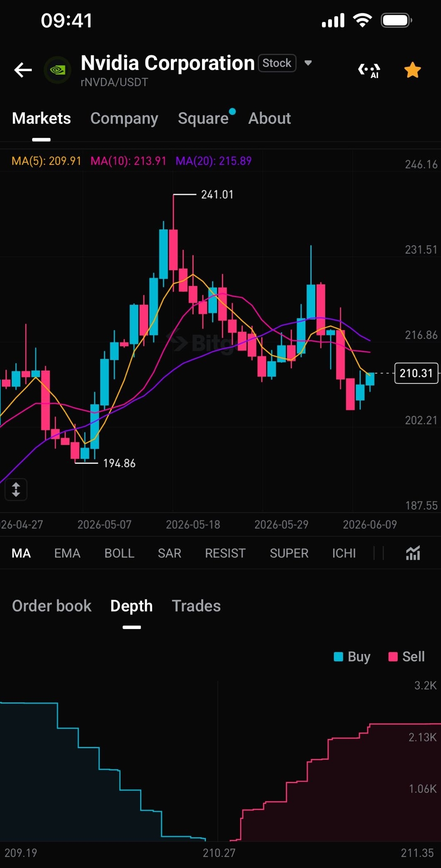The image size is (441, 868).
Task: Open the AI assistant icon
Action: pos(369,70)
